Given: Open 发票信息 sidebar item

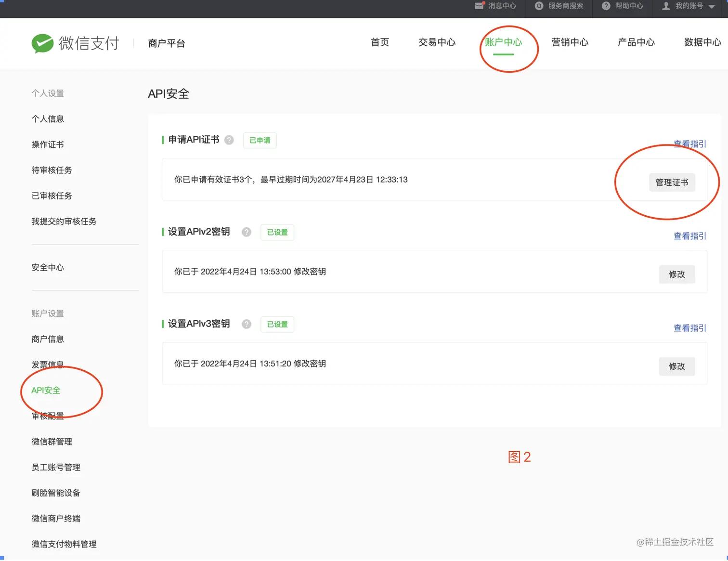Looking at the screenshot, I should [x=48, y=365].
